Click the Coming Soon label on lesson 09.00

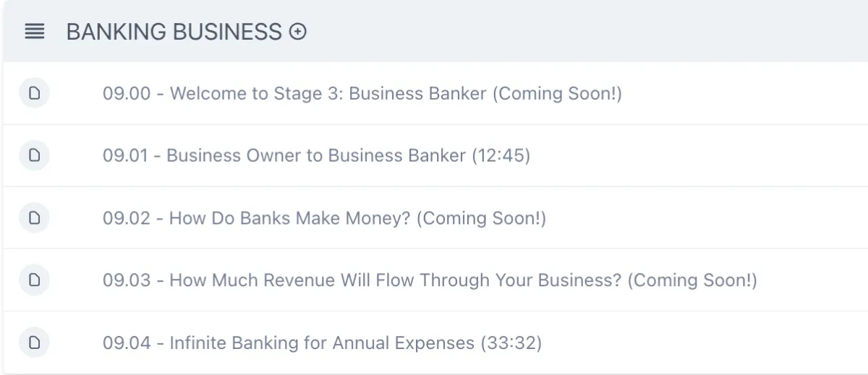click(557, 94)
